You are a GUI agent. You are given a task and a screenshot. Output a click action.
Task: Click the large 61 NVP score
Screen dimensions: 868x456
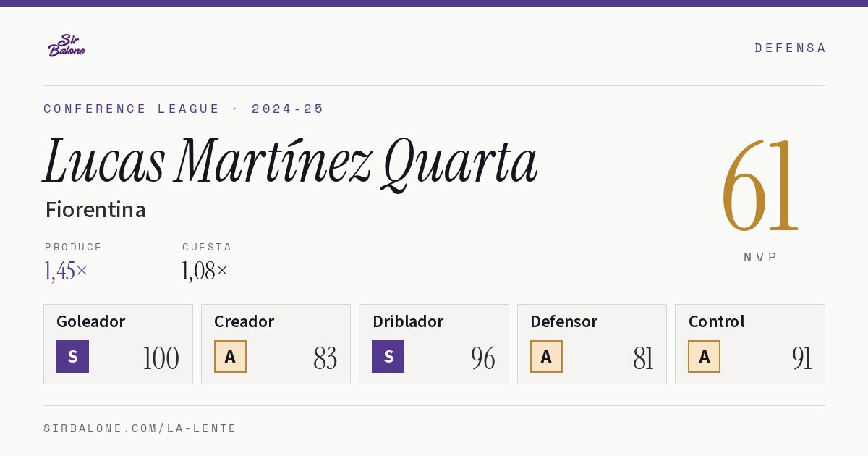760,186
